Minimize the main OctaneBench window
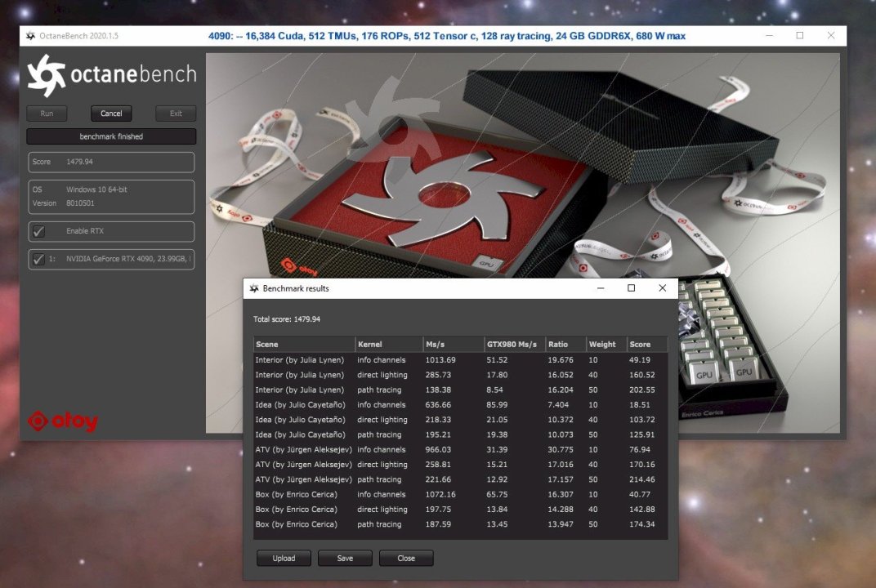876x588 pixels. coord(768,36)
